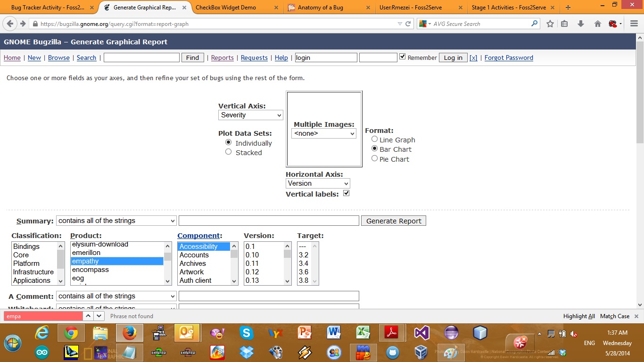The height and width of the screenshot is (362, 644).
Task: Toggle the Vertical labels checkbox
Action: point(346,193)
